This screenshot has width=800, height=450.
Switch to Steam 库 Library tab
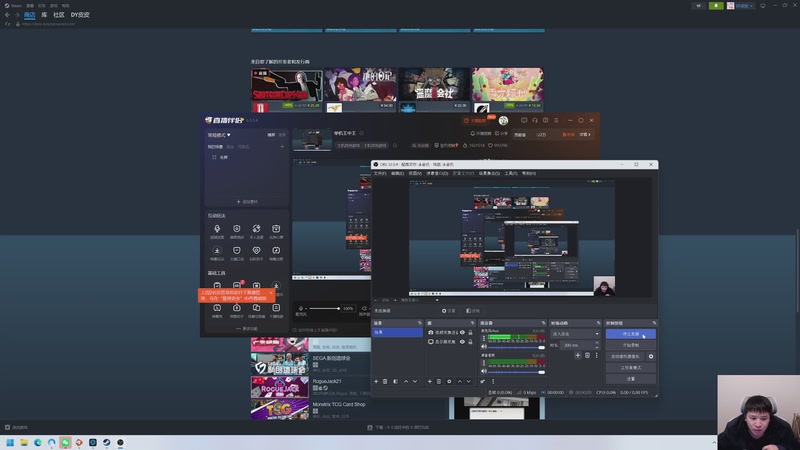pyautogui.click(x=44, y=15)
